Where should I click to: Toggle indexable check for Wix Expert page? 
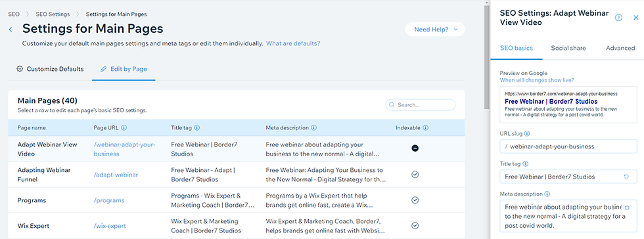[415, 225]
